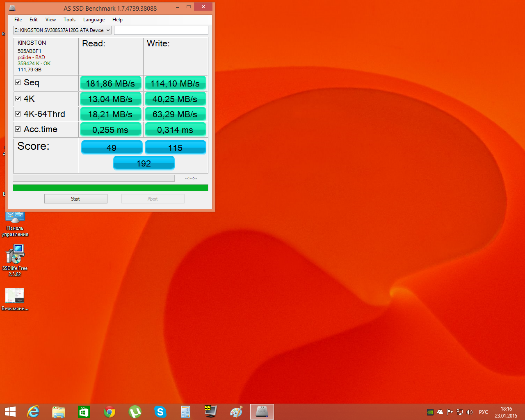
Task: Click the Seq write result 114,10 MB/s
Action: 175,83
